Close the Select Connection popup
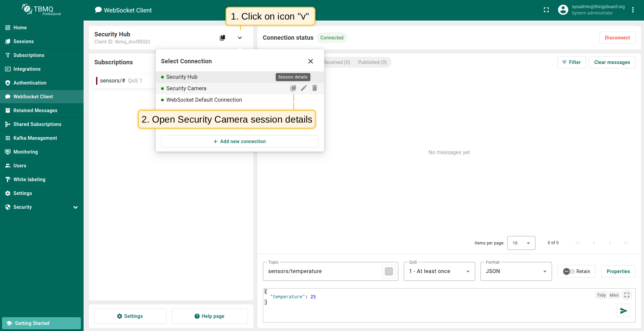Image resolution: width=644 pixels, height=331 pixels. (x=310, y=61)
